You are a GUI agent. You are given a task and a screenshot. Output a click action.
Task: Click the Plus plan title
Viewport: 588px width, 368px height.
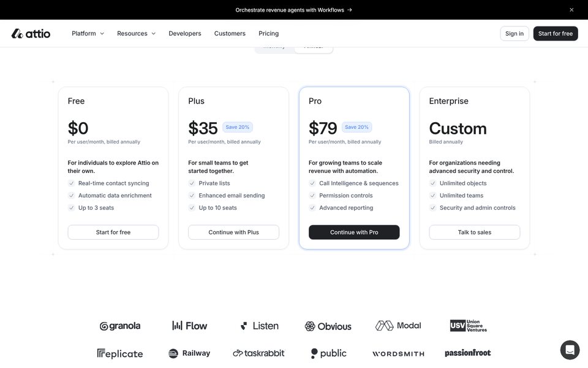[x=196, y=101]
